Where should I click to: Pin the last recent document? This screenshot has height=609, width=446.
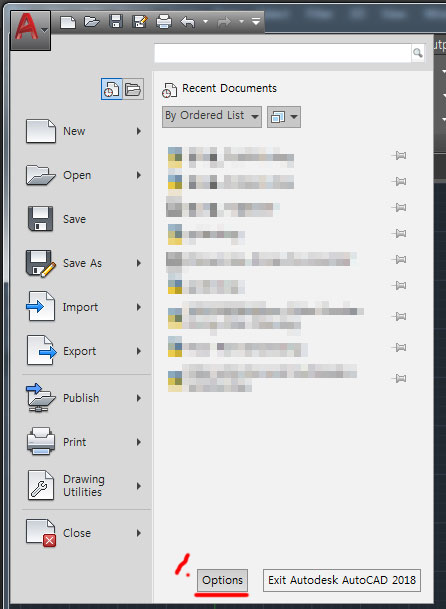coord(399,378)
